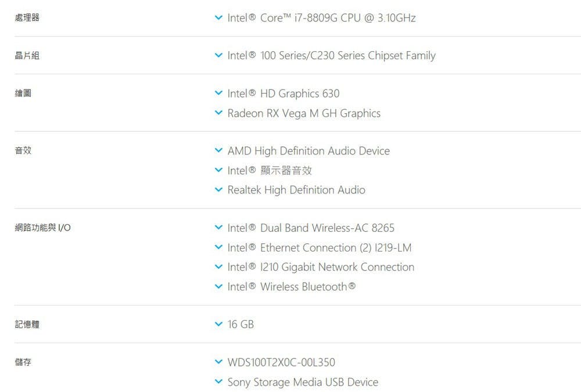Click chevron beside Intel HD Graphics 630
Viewport: 581px width, 392px height.
(218, 93)
